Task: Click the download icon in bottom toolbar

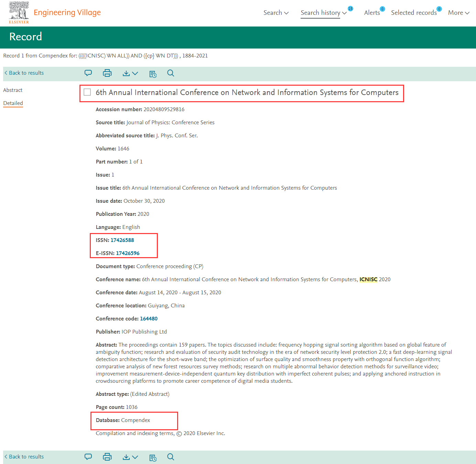Action: [x=126, y=457]
